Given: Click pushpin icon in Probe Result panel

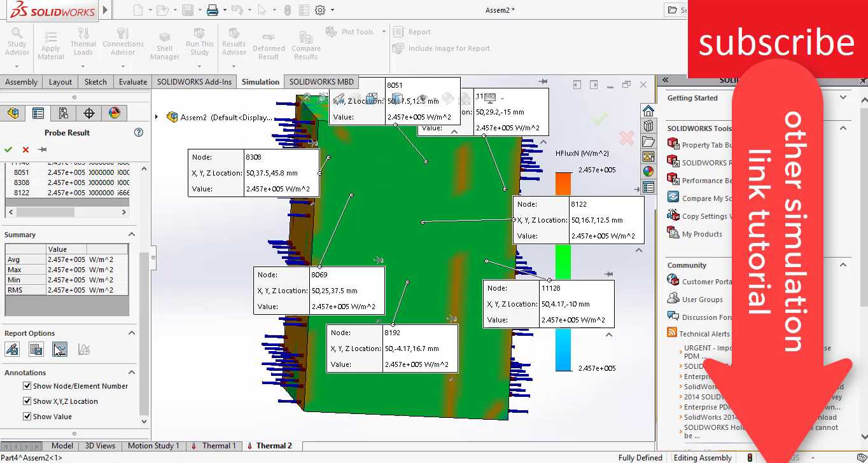Looking at the screenshot, I should pos(43,149).
